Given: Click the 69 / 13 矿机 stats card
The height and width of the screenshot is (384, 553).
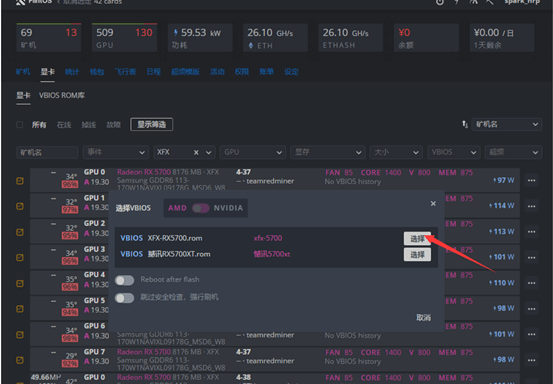Looking at the screenshot, I should click(49, 38).
